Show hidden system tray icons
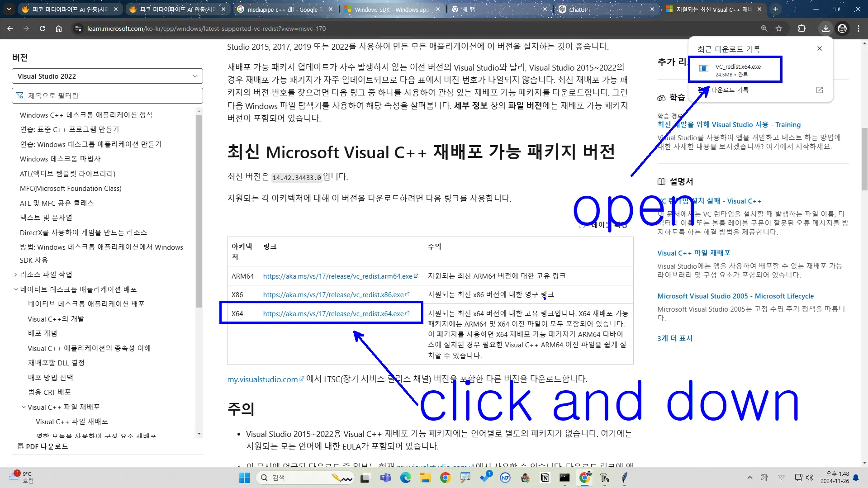The width and height of the screenshot is (868, 488). 749,478
